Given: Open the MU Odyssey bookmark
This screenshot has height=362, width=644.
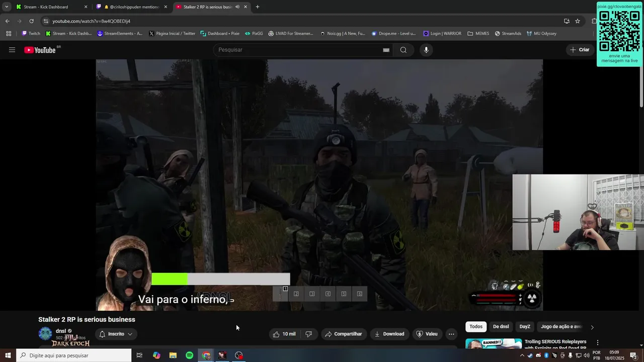Looking at the screenshot, I should (x=541, y=34).
